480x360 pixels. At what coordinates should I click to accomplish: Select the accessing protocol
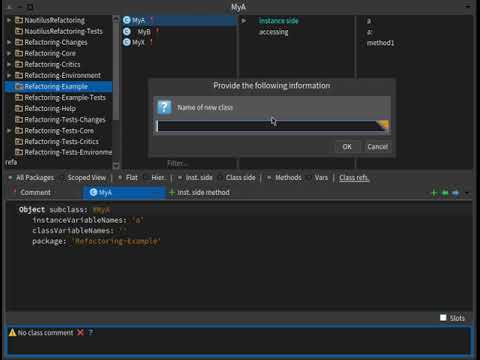tap(273, 32)
